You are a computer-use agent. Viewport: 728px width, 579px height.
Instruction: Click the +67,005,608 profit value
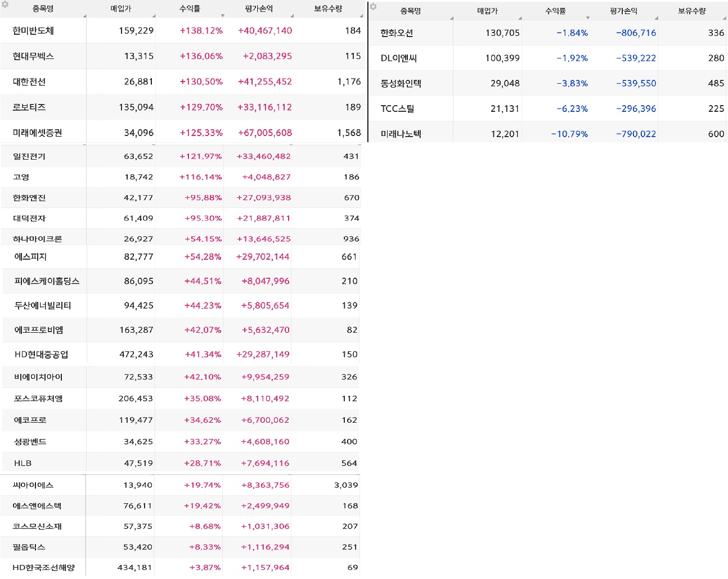tap(265, 133)
